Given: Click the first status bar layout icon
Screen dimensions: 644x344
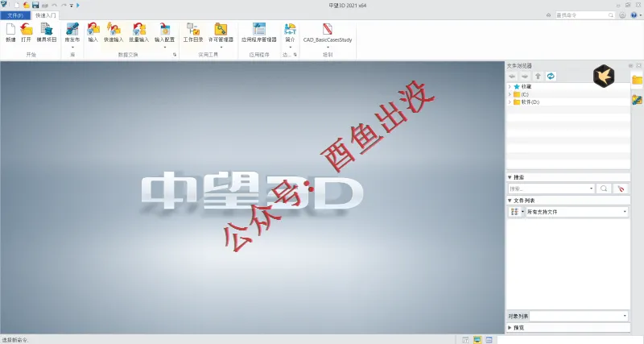Looking at the screenshot, I should tap(465, 340).
